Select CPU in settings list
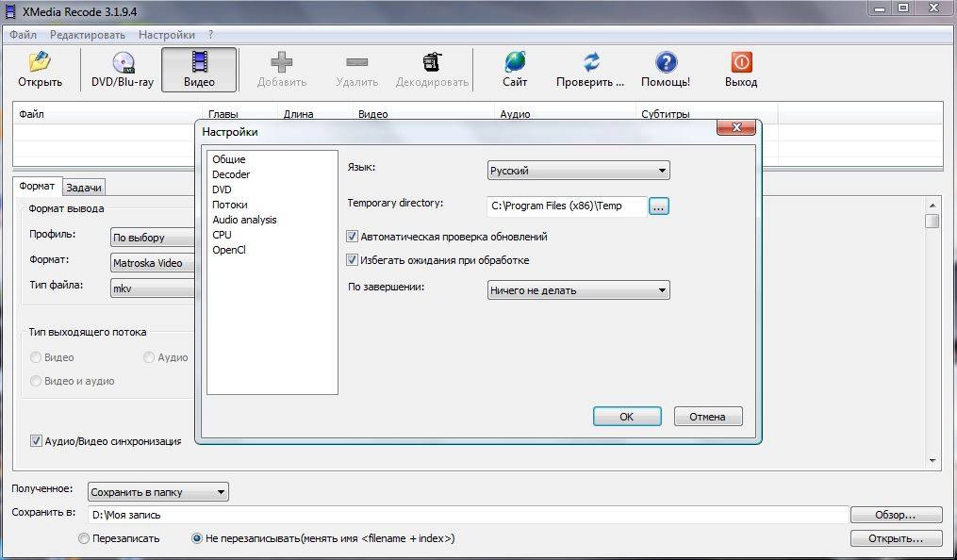The height and width of the screenshot is (560, 957). pyautogui.click(x=223, y=235)
